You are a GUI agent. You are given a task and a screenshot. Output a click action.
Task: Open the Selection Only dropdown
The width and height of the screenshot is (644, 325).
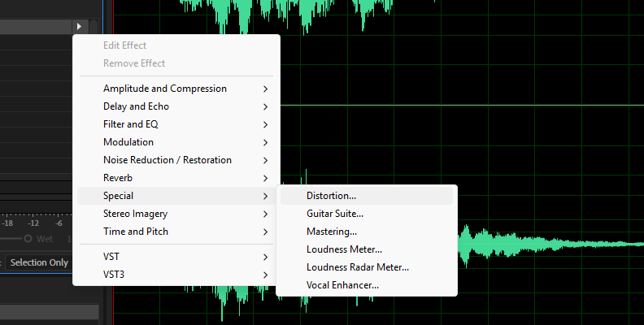39,262
